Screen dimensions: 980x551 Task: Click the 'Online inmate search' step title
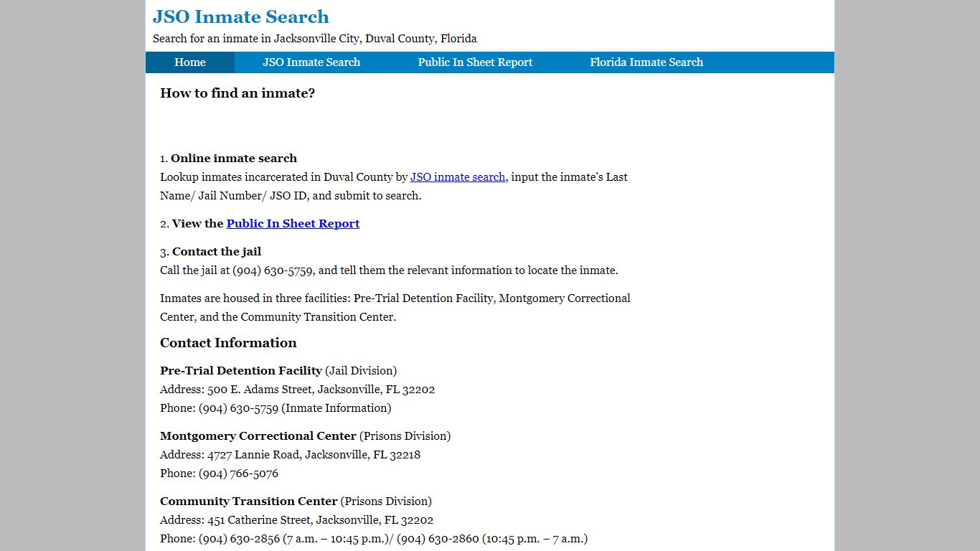click(x=234, y=158)
